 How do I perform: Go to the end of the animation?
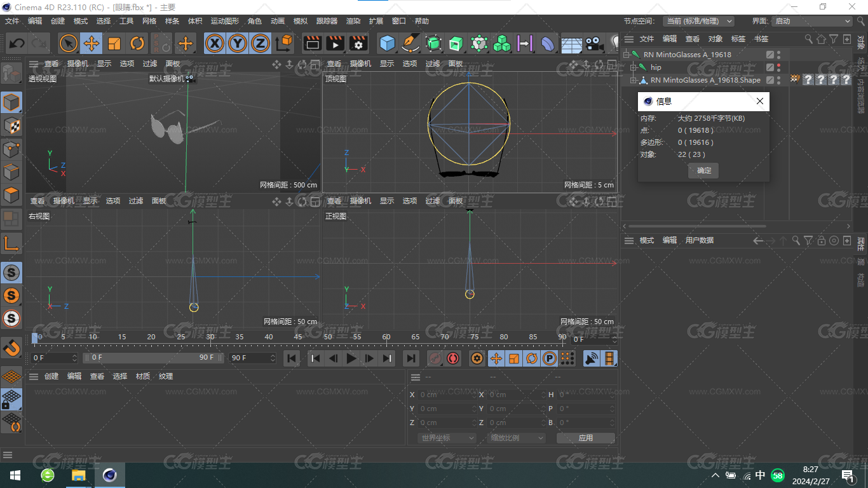411,358
